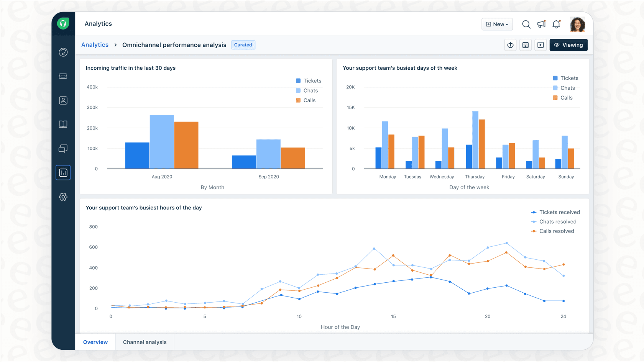Open the Tickets section in the sidebar

(x=63, y=76)
